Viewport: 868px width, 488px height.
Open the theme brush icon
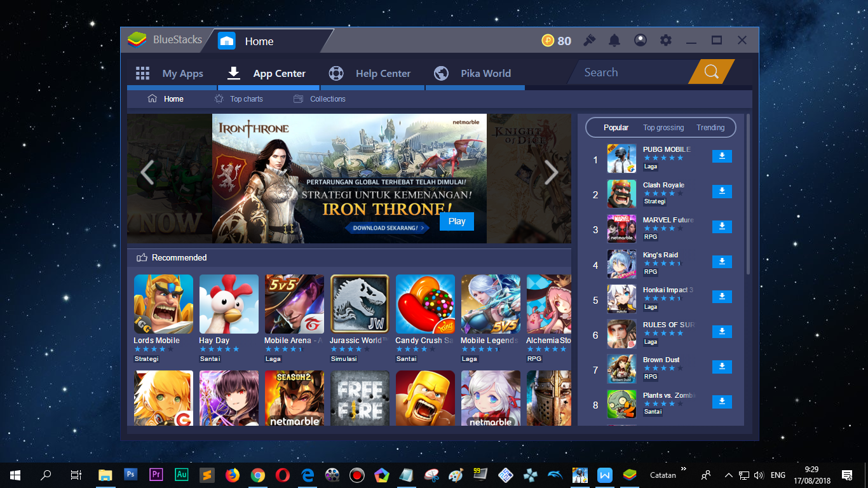coord(589,41)
